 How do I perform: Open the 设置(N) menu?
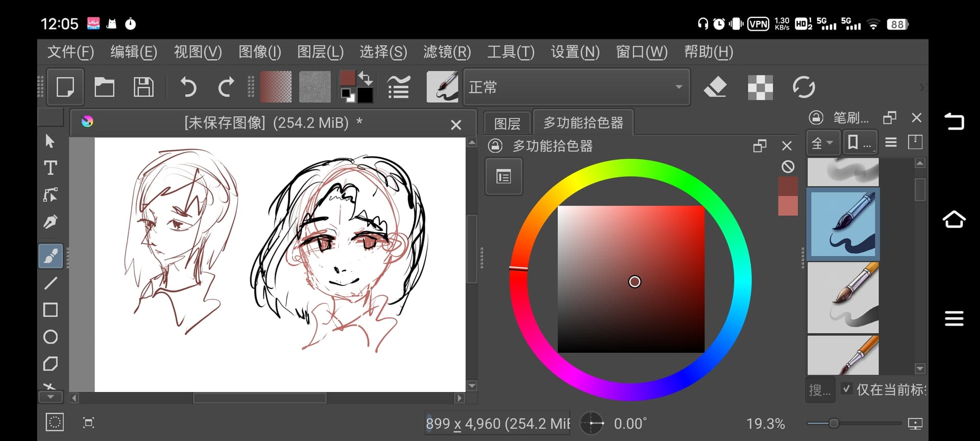click(575, 52)
